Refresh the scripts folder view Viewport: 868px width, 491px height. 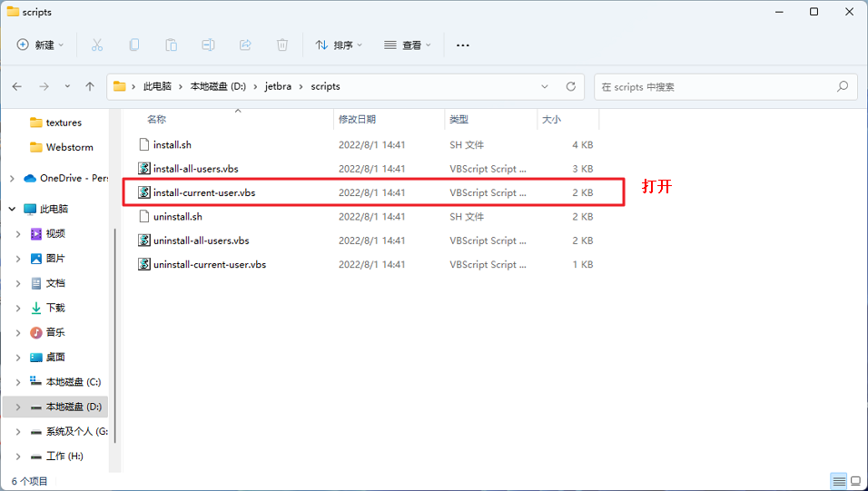coord(571,86)
